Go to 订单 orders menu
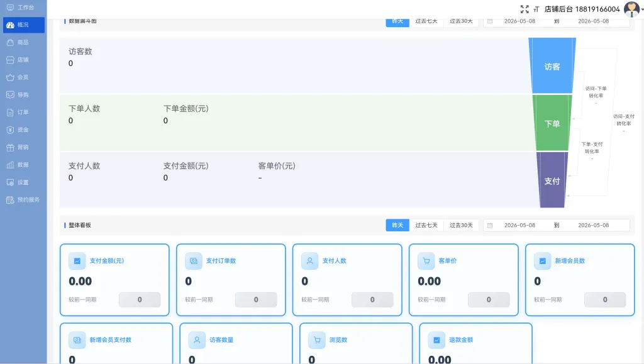Viewport: 644px width, 364px height. tap(23, 112)
